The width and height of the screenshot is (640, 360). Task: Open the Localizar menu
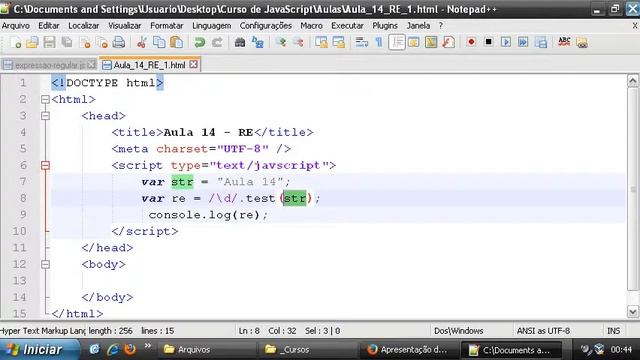83,26
